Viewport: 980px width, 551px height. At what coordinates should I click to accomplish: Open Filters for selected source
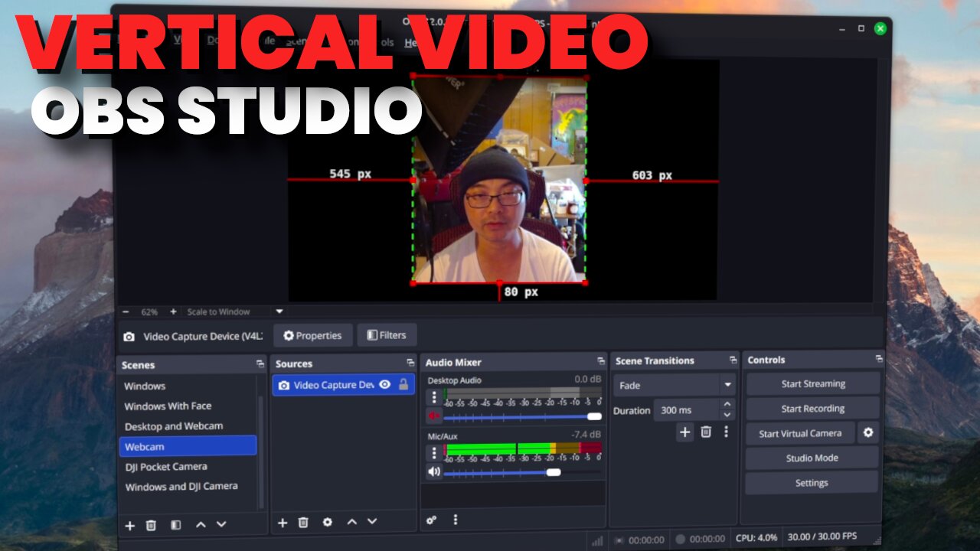387,334
